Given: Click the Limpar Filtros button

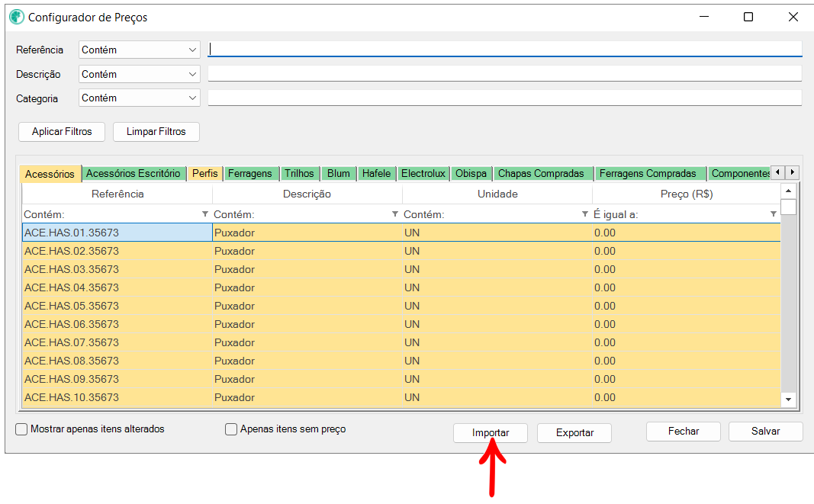Looking at the screenshot, I should point(156,132).
